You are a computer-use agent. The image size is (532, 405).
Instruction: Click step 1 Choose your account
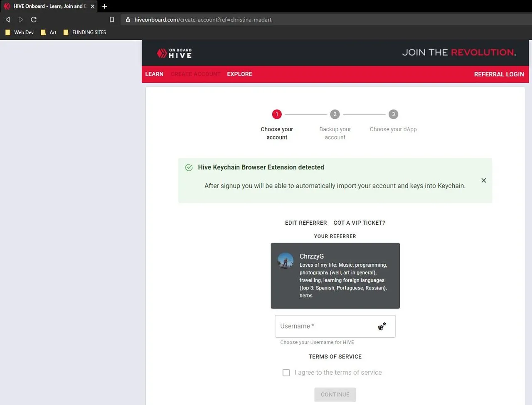(277, 125)
